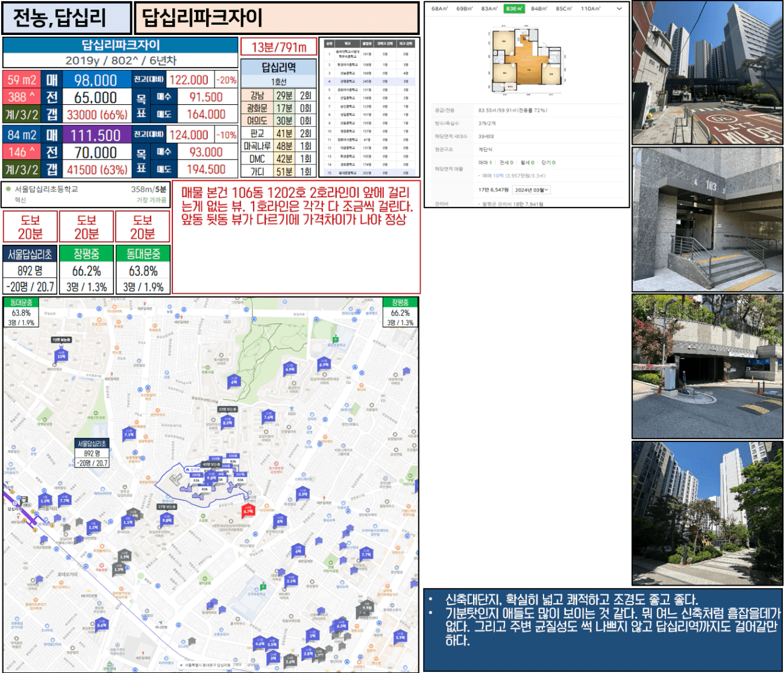This screenshot has height=673, width=784.
Task: Click the 전세 0 listing count
Action: click(506, 163)
